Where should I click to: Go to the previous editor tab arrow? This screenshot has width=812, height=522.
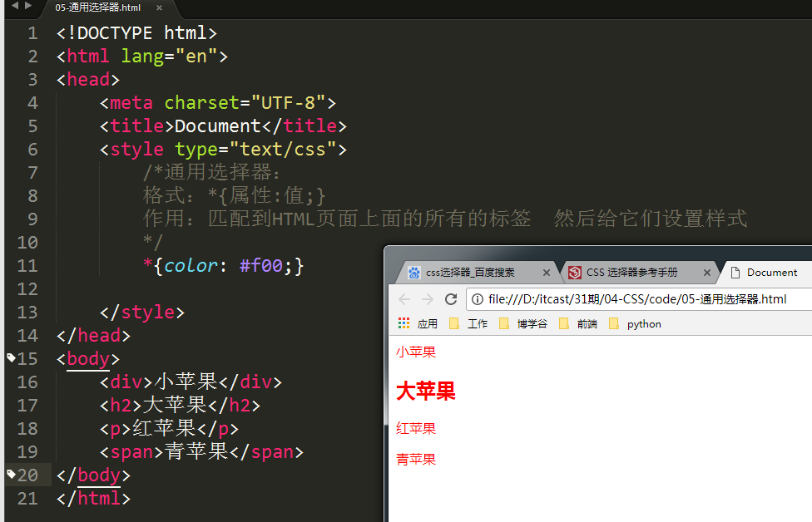[15, 6]
